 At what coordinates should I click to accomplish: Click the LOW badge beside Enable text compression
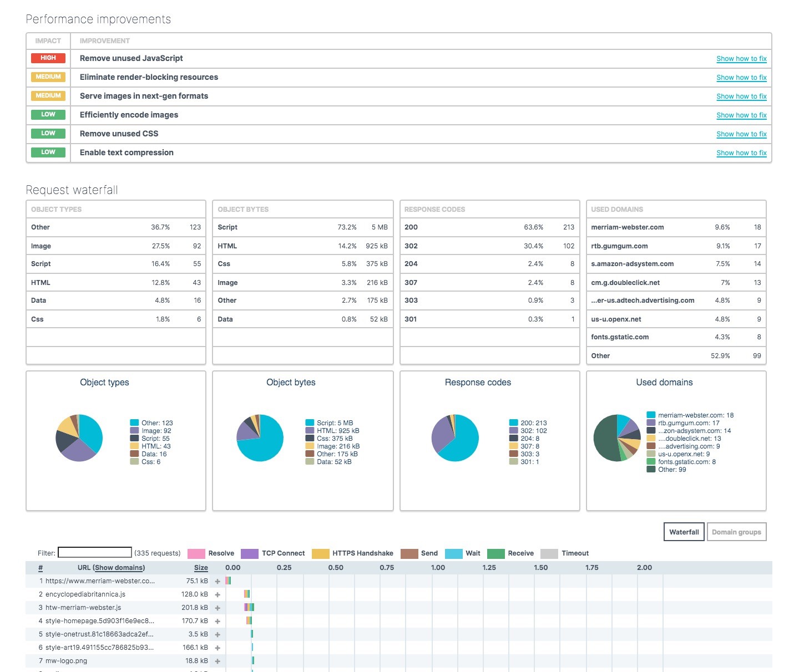(48, 152)
